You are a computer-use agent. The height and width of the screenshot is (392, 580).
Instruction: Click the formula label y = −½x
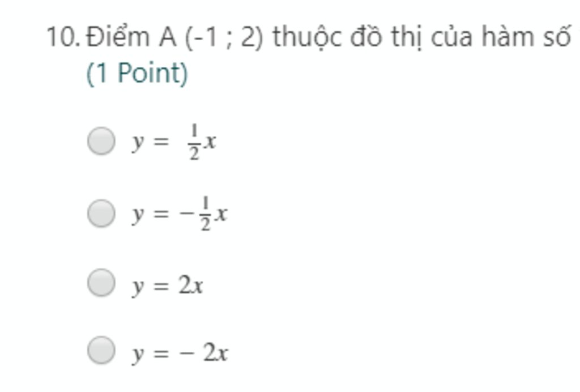[180, 215]
